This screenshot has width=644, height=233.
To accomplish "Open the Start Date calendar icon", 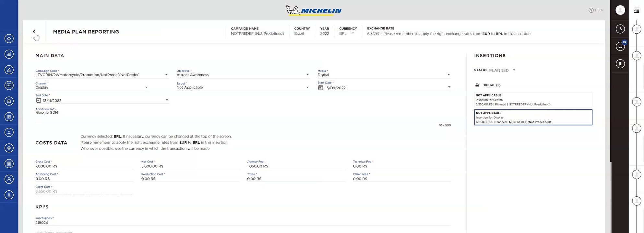I will 320,88.
